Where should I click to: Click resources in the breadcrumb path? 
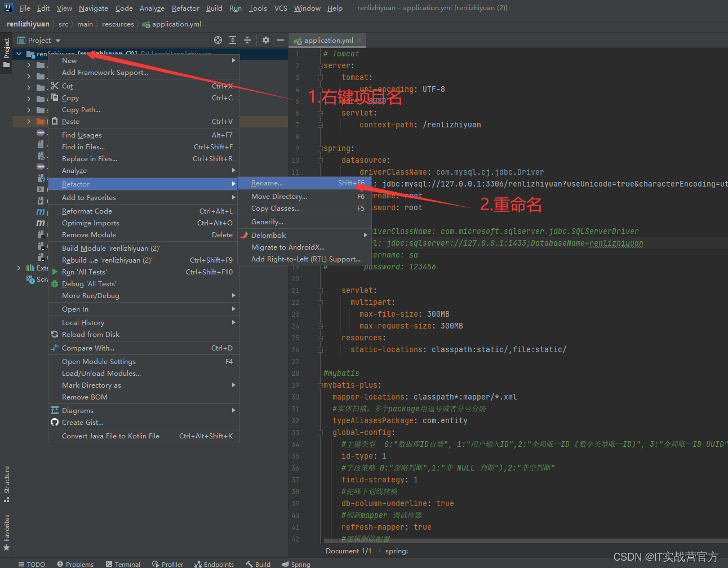[x=118, y=24]
